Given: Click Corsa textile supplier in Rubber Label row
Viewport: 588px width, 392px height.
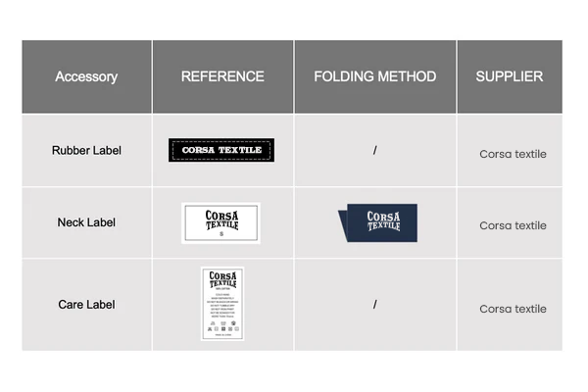Looking at the screenshot, I should 513,154.
